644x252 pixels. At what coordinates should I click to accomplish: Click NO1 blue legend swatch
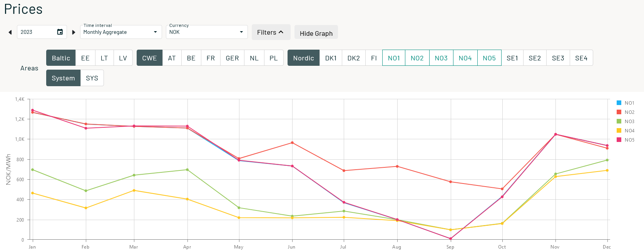619,103
